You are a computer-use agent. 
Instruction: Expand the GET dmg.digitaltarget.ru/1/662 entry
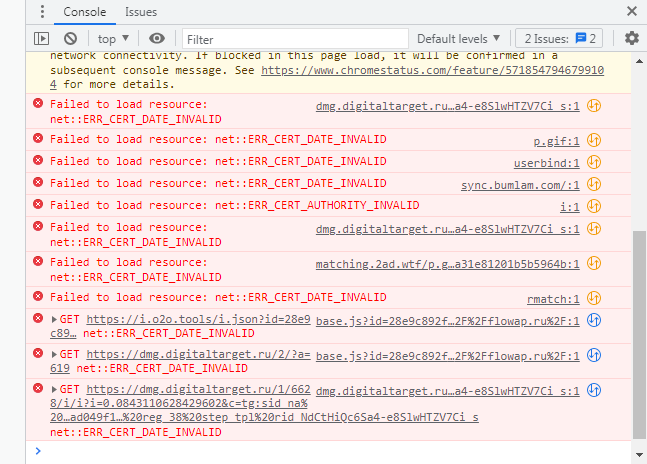coord(54,389)
